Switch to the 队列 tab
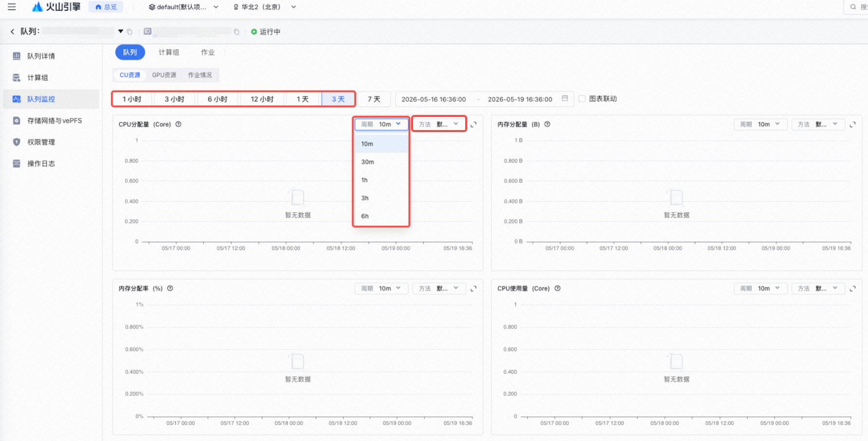 (x=130, y=52)
